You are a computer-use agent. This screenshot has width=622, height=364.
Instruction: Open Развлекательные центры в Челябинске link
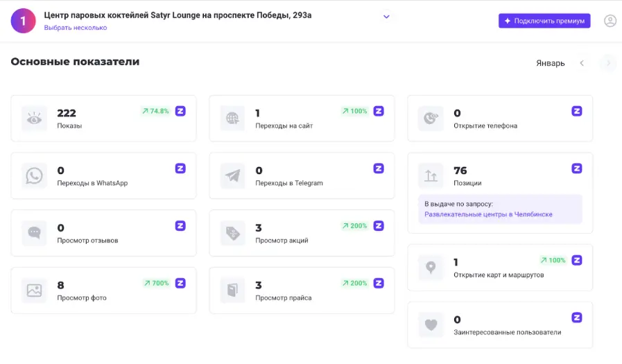point(488,214)
